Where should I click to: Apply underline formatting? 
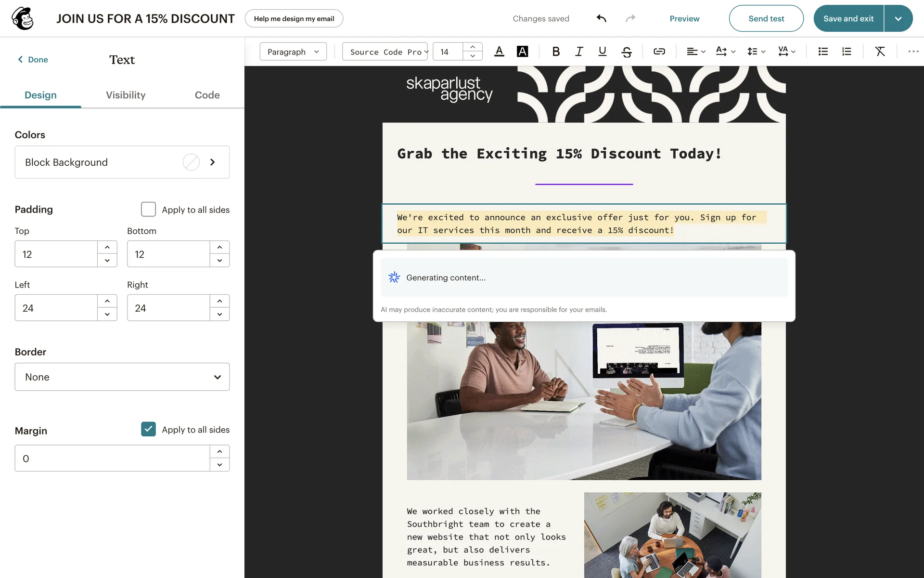(x=602, y=52)
